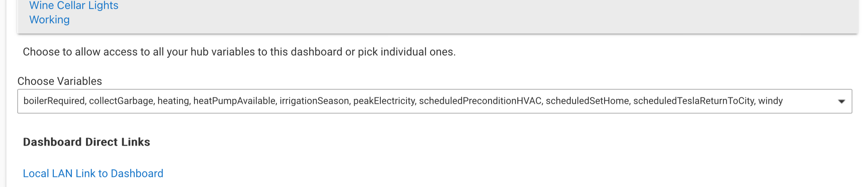Click scheduledTeslaReturnToCity in the variables field
Viewport: 868px width, 187px height.
coord(693,101)
